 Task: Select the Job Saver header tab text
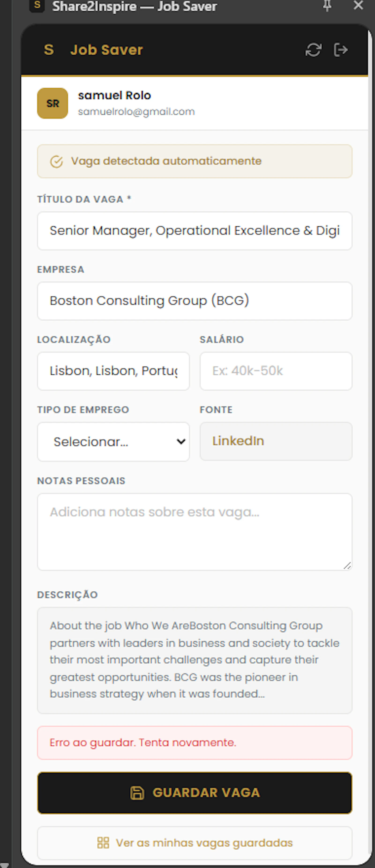coord(106,49)
